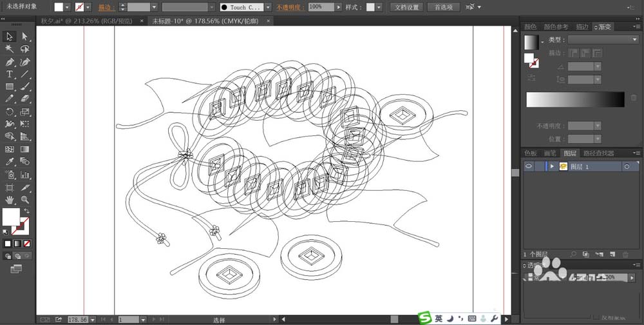
Task: Select the Symbol Sprayer tool
Action: point(10,175)
